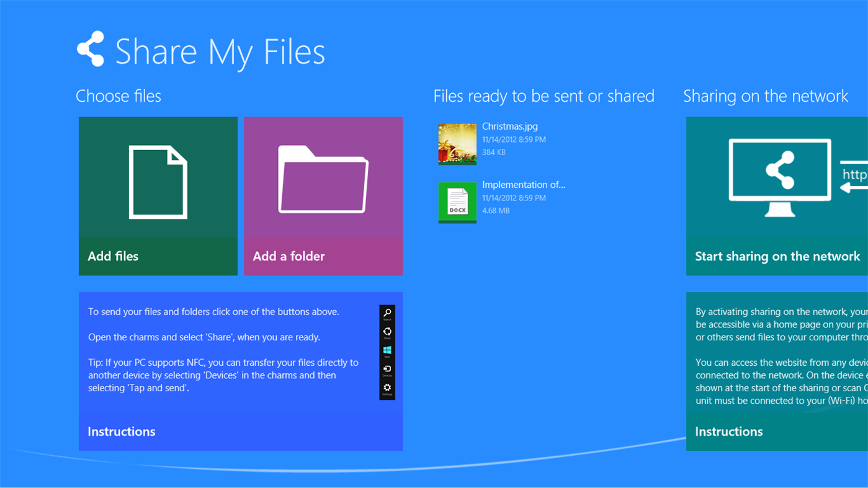Click the Share My Files title text
The width and height of the screenshot is (868, 488).
point(220,52)
